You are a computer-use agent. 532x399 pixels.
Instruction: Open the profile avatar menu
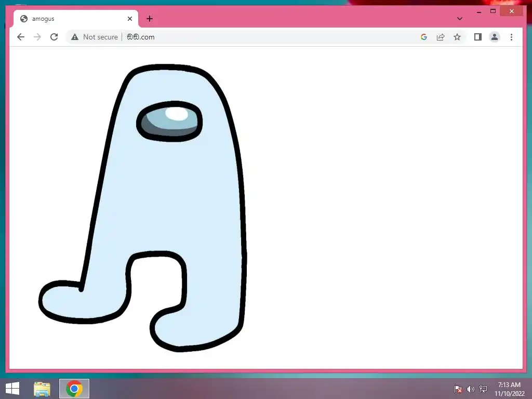tap(495, 37)
